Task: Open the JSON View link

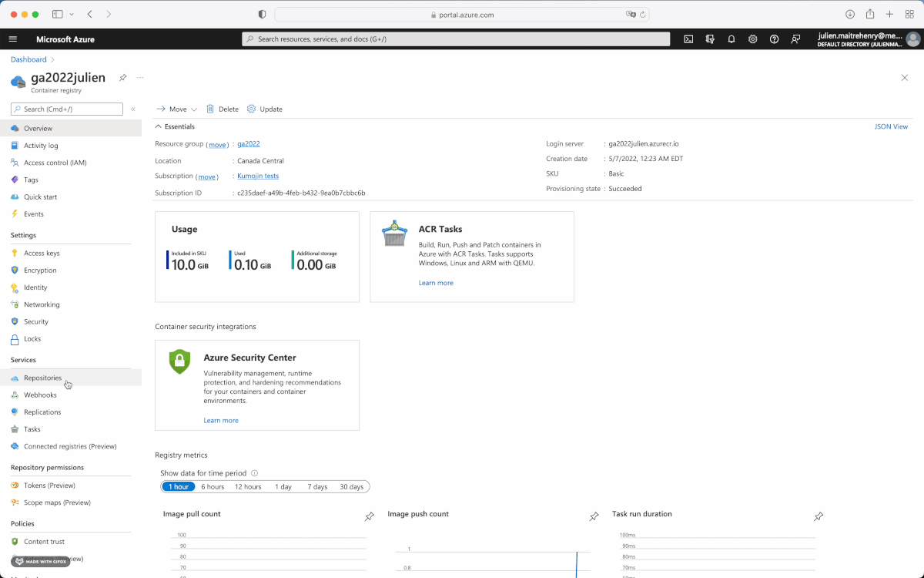Action: [891, 126]
